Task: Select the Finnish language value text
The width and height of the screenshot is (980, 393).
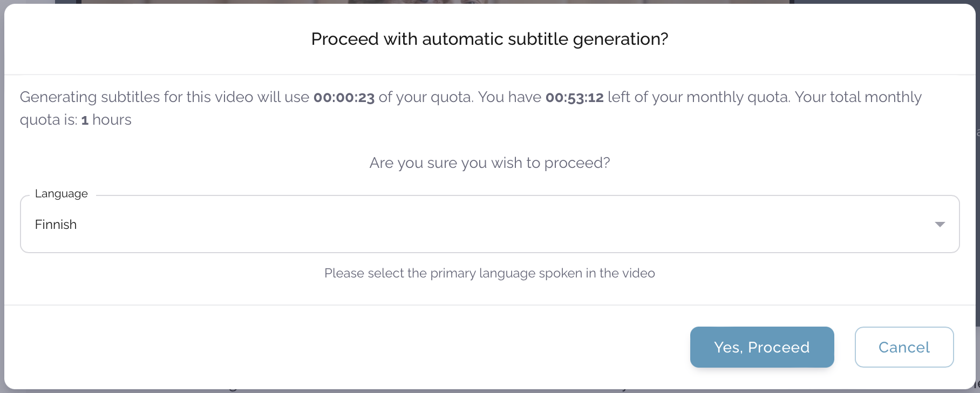Action: tap(56, 225)
